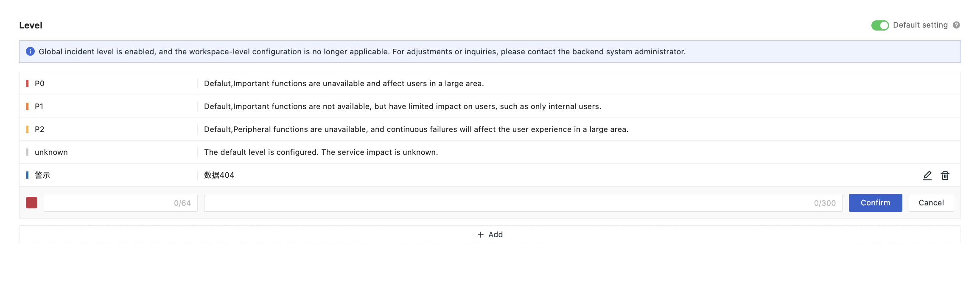Focus the description field with 0/300 counter
This screenshot has height=286, width=980.
coord(509,203)
